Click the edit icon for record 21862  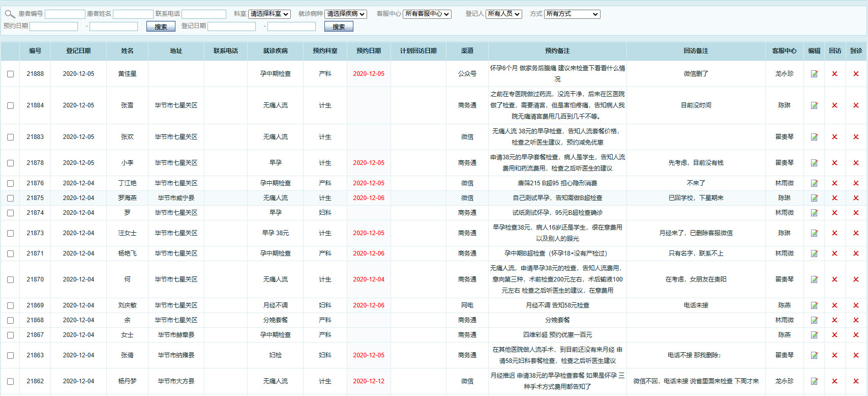point(814,381)
